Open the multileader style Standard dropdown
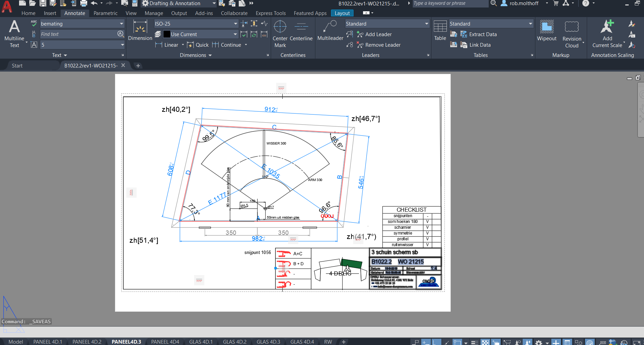This screenshot has width=644, height=345. click(x=426, y=24)
